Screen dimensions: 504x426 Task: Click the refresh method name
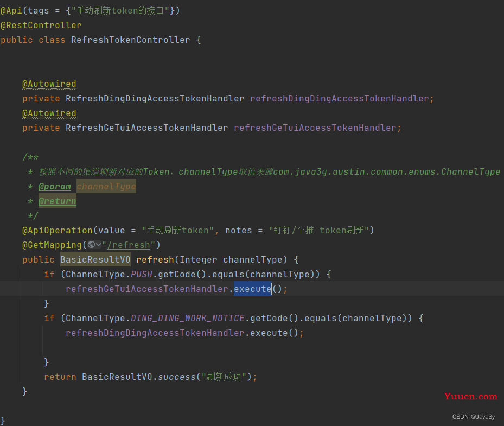pos(155,259)
